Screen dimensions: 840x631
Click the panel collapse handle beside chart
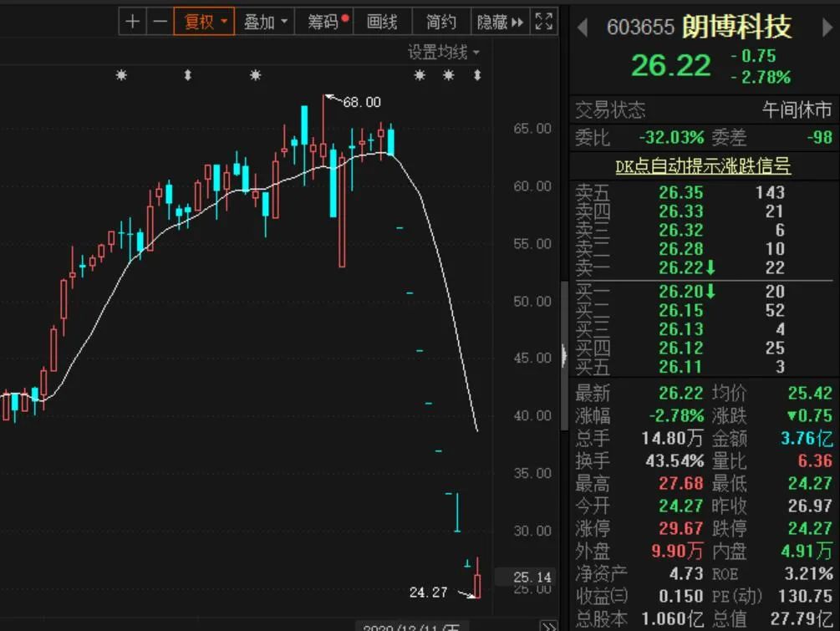564,355
